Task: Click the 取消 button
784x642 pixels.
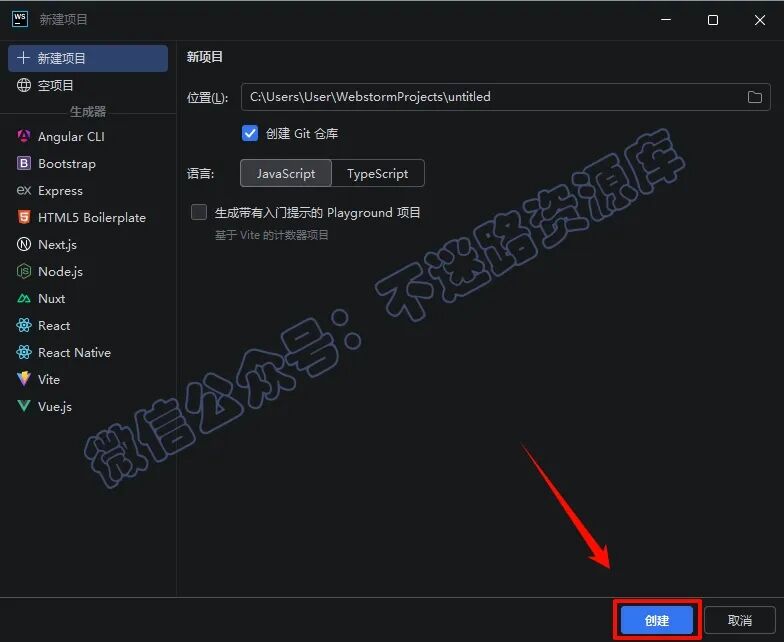Action: pos(740,620)
